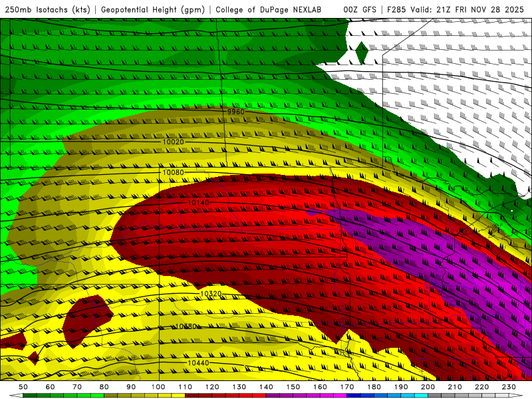Click the 10440 height contour label
This screenshot has width=532, height=399.
198,363
